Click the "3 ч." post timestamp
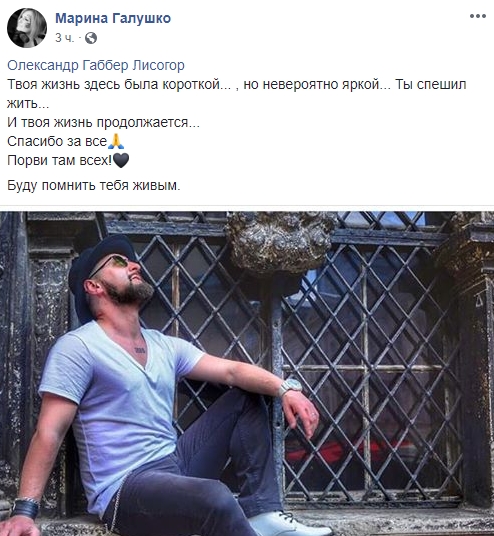 tap(64, 38)
